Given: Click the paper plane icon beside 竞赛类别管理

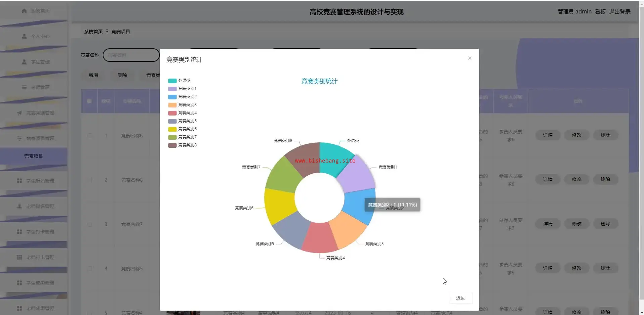Looking at the screenshot, I should coord(19,113).
